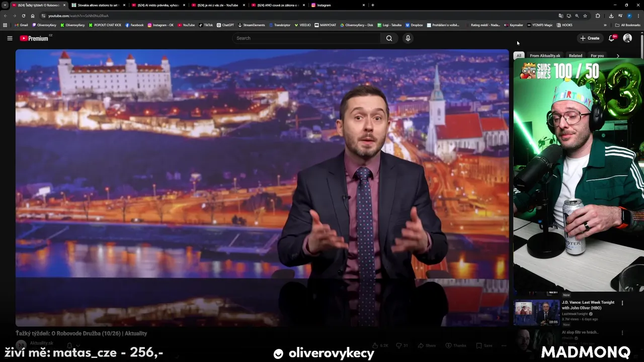The width and height of the screenshot is (644, 362).
Task: Select the Related filter chip
Action: click(576, 56)
